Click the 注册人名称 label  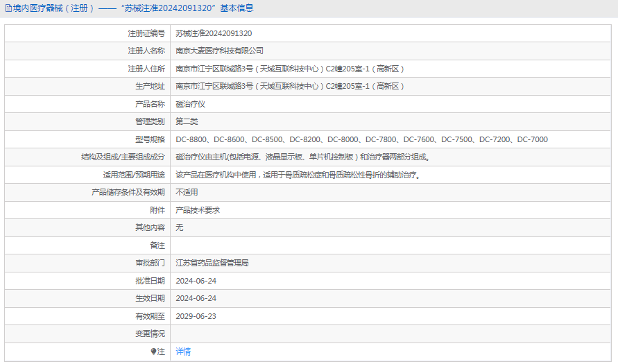point(146,51)
